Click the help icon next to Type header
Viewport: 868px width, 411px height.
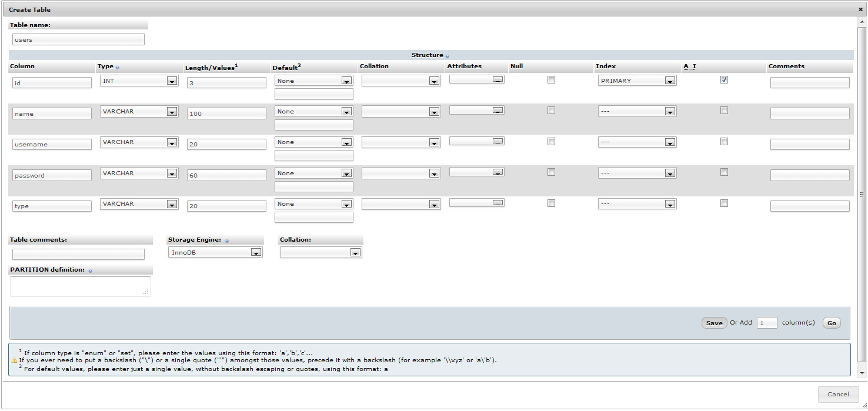click(x=118, y=68)
